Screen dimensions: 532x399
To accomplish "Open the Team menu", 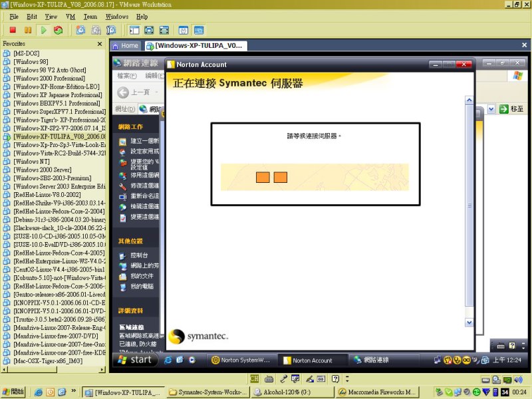I will (90, 17).
